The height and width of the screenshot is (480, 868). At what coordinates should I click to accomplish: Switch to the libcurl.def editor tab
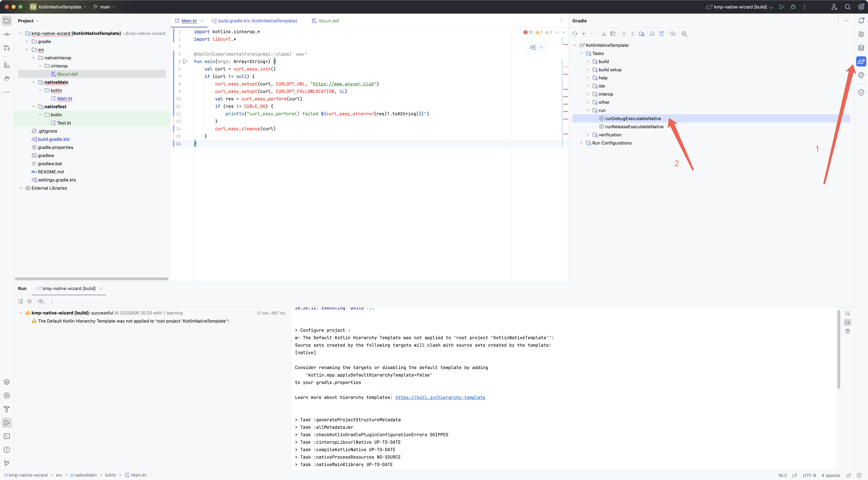pos(328,21)
